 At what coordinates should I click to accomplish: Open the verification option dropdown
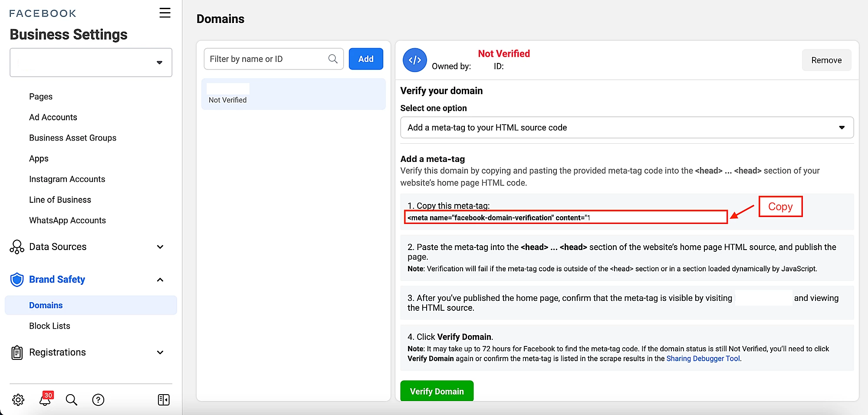627,128
